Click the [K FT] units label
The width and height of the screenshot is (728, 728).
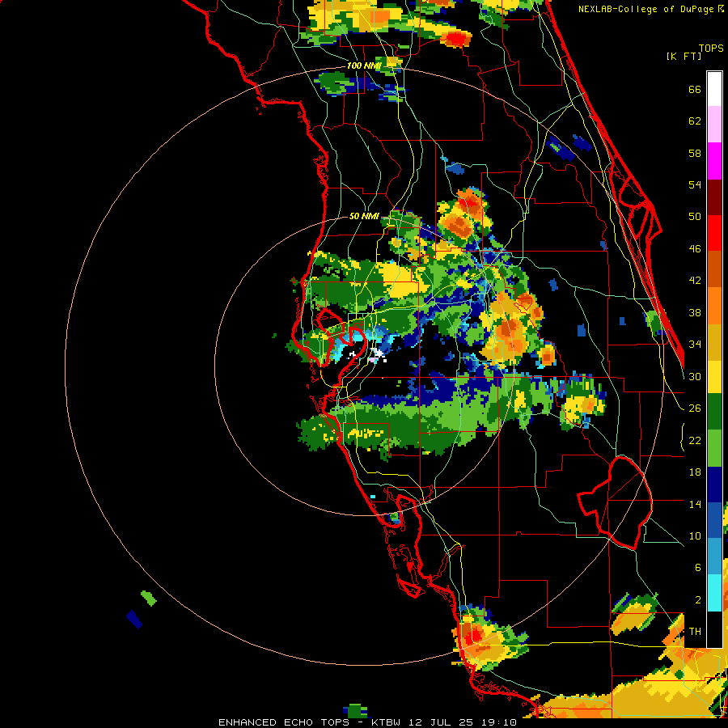coord(684,56)
